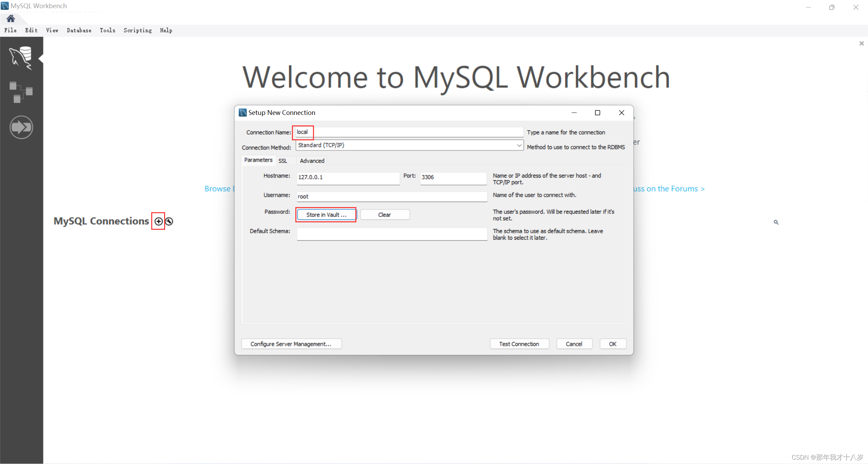Switch to the SSL tab
This screenshot has width=868, height=464.
point(283,161)
